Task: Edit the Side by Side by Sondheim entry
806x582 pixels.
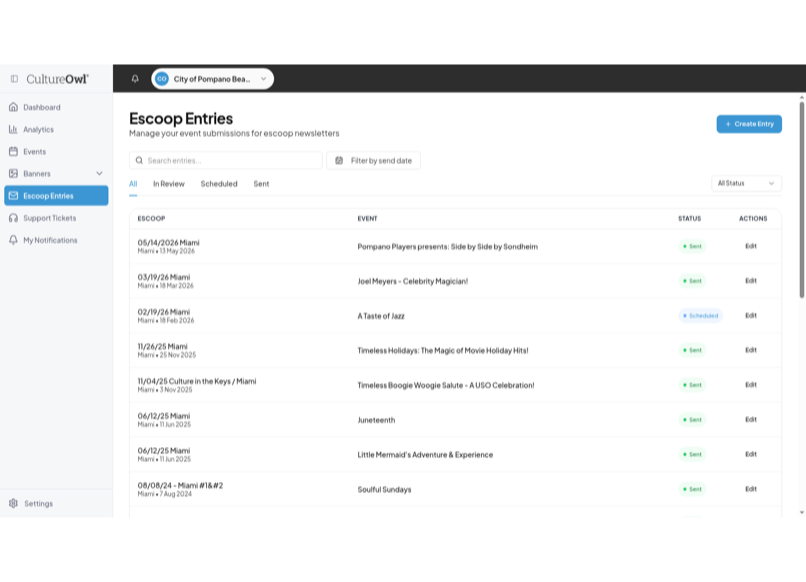Action: pyautogui.click(x=751, y=246)
